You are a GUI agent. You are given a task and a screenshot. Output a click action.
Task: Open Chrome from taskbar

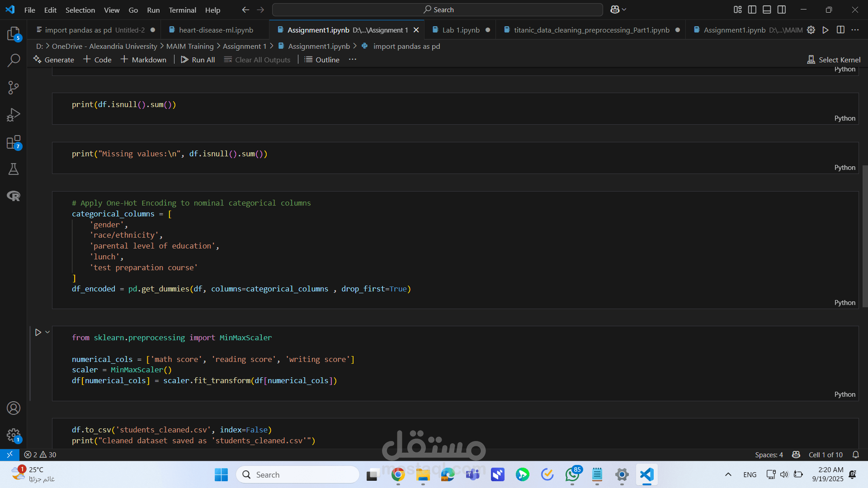point(398,474)
